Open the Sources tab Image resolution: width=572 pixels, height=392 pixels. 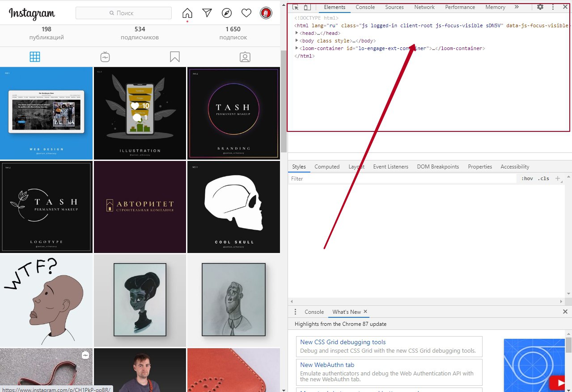point(394,7)
